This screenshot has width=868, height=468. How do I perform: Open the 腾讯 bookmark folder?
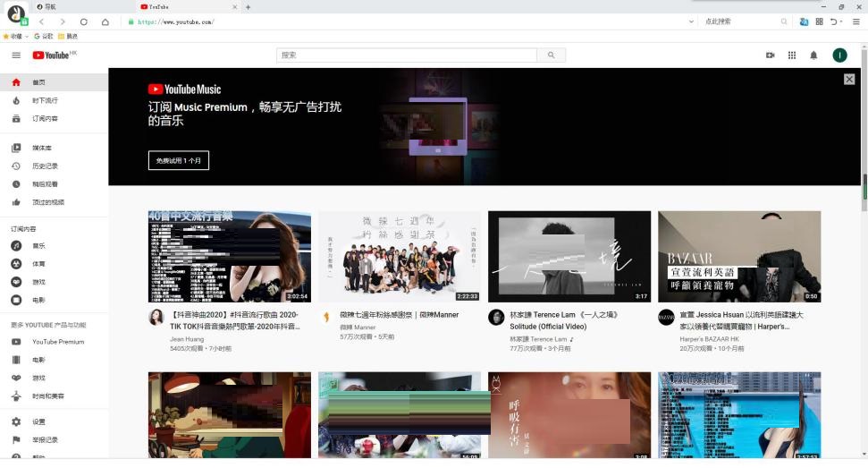[x=68, y=36]
